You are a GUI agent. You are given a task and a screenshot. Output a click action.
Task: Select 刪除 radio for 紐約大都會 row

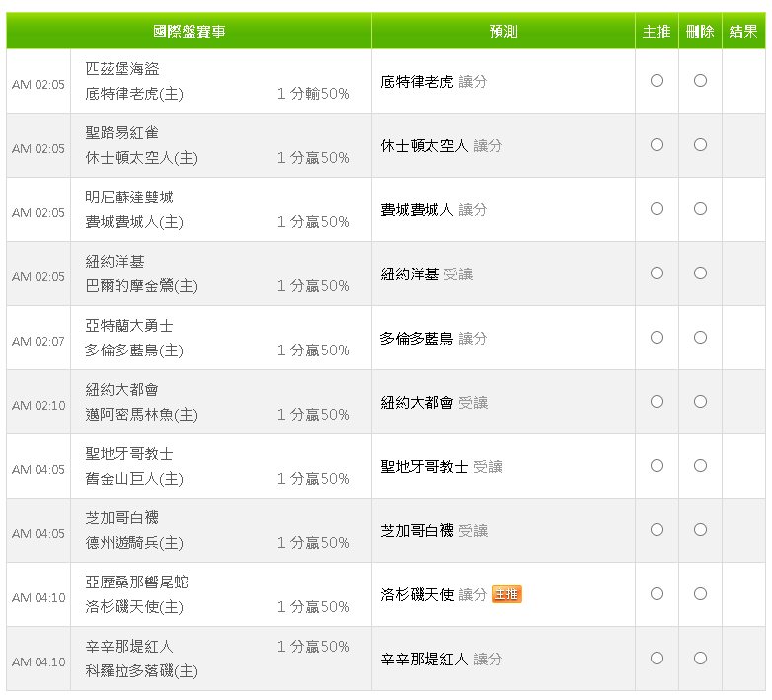(700, 402)
